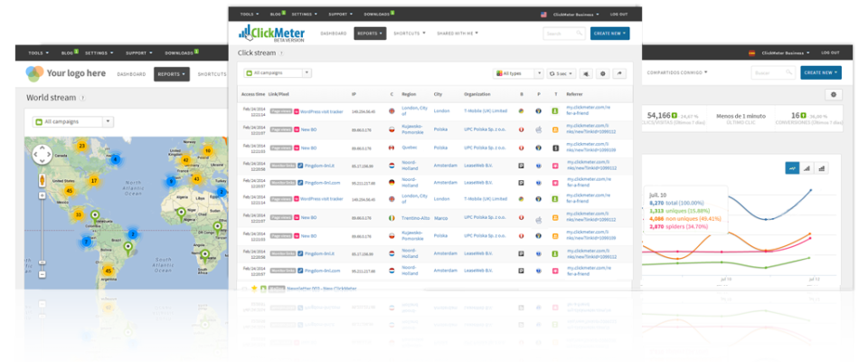Click the share arrow icon in Click stream toolbar
The height and width of the screenshot is (362, 868).
(x=620, y=73)
